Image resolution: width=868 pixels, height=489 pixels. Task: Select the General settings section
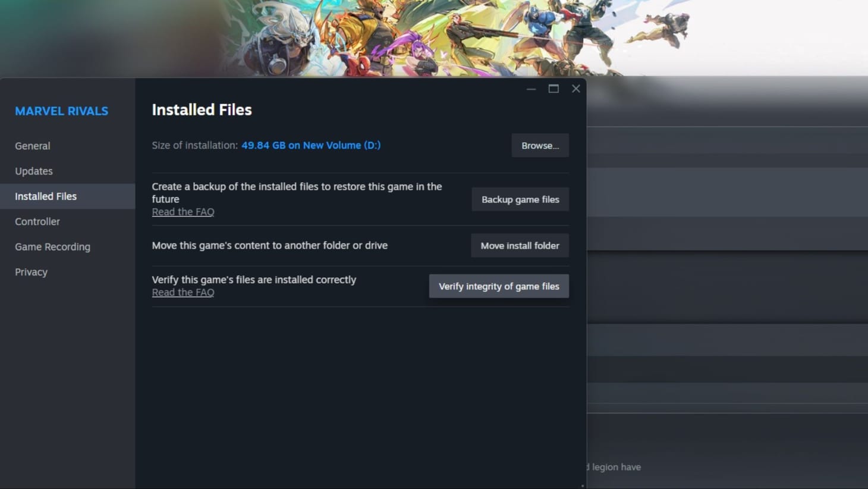32,146
